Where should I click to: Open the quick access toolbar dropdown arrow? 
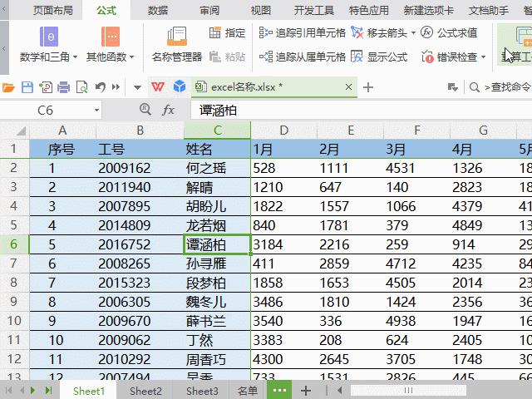click(x=137, y=87)
